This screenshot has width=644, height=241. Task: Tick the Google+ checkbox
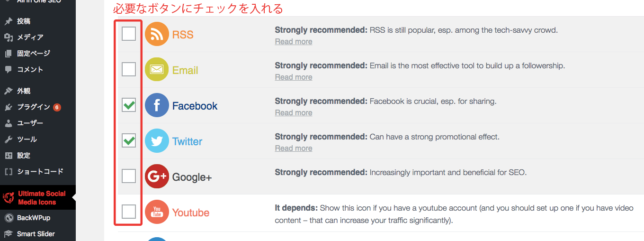pyautogui.click(x=129, y=176)
